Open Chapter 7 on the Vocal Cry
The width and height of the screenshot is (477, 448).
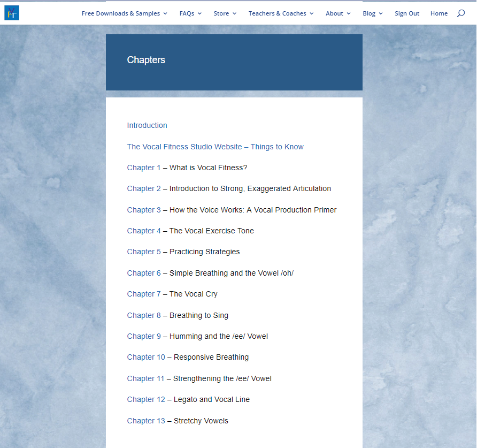point(144,294)
